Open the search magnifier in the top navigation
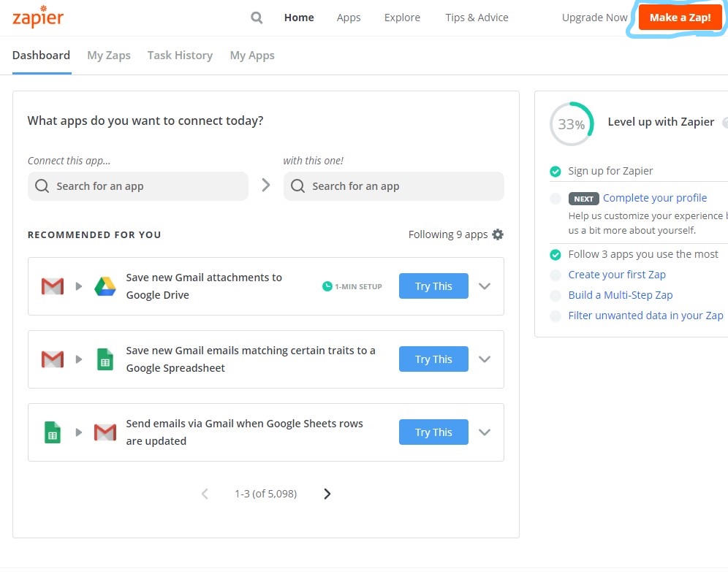 coord(257,18)
